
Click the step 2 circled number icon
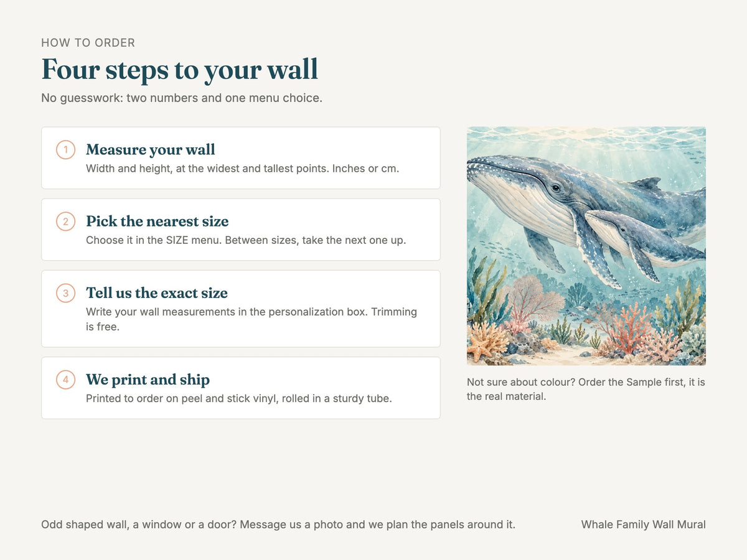point(66,222)
